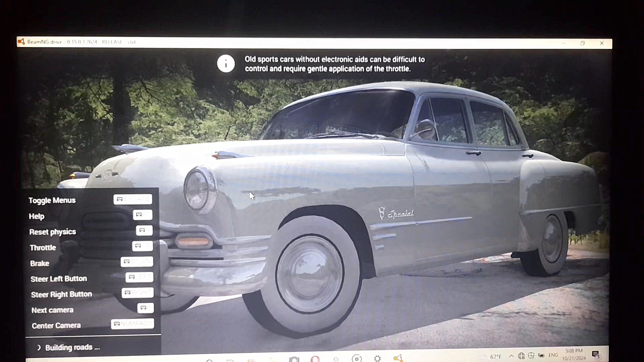Open the Camera app on taskbar
Viewport: 644px width, 362px height.
pos(294,359)
